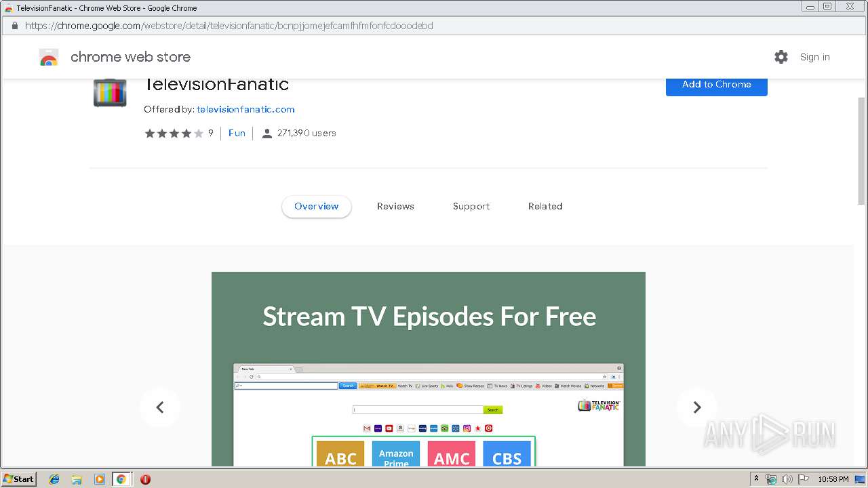Switch to the Reviews tab

[x=395, y=207]
